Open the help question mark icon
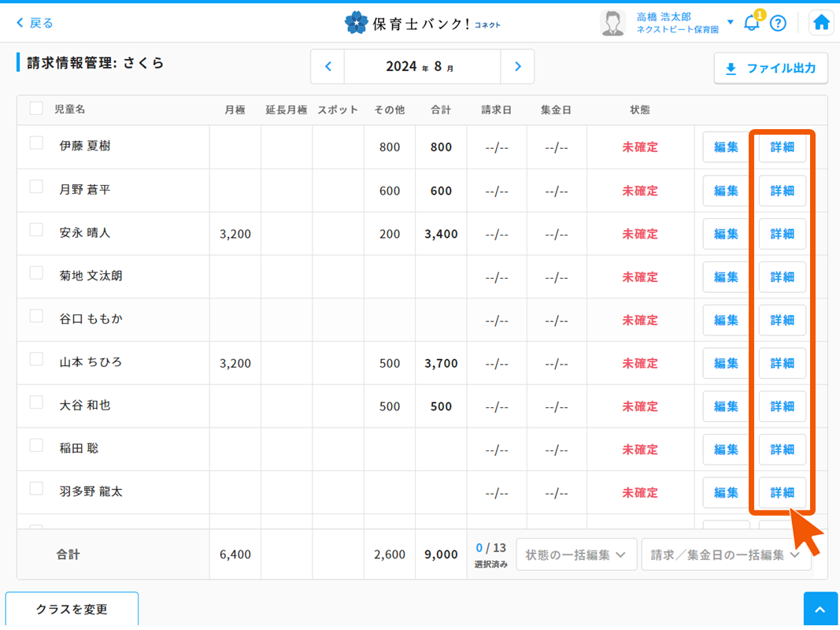The image size is (840, 630). (778, 23)
